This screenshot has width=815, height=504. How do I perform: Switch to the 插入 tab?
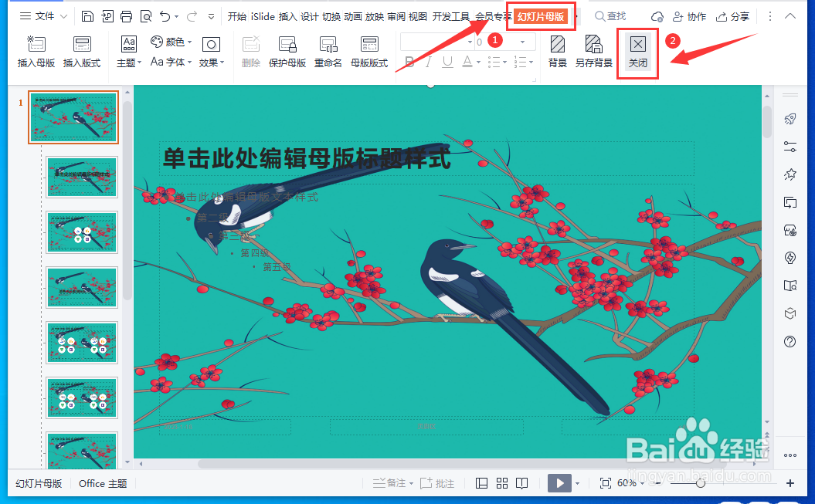pos(287,17)
